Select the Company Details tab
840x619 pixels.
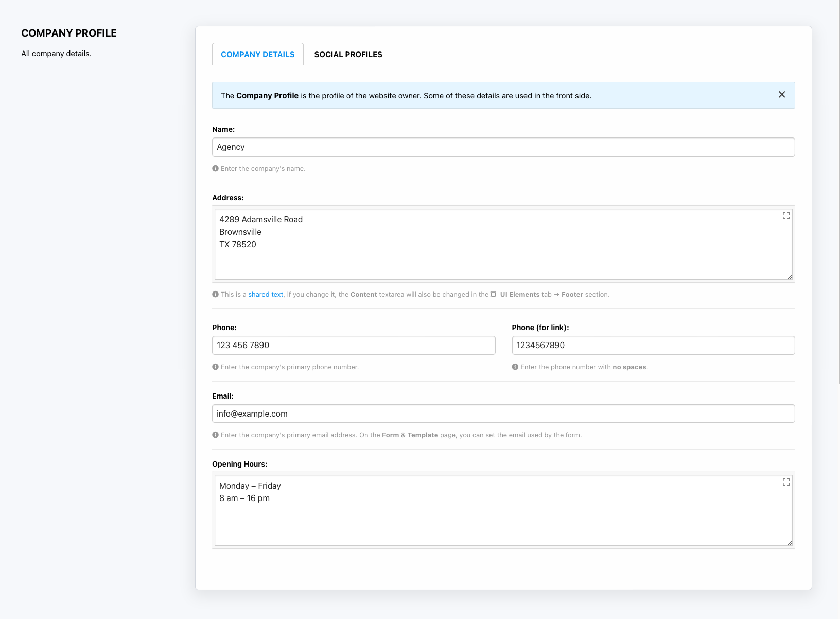(257, 55)
